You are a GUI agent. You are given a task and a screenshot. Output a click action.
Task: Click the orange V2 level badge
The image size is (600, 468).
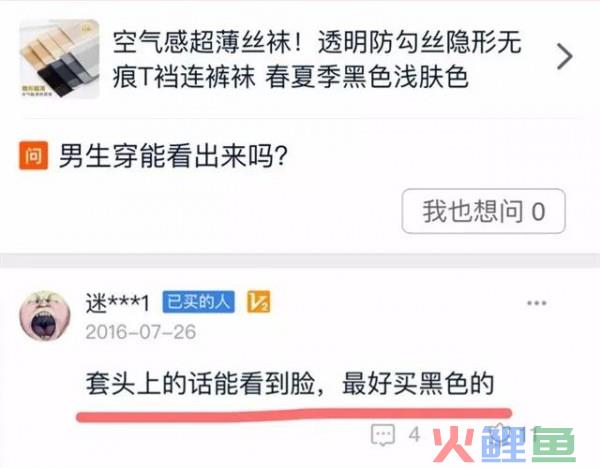click(259, 302)
